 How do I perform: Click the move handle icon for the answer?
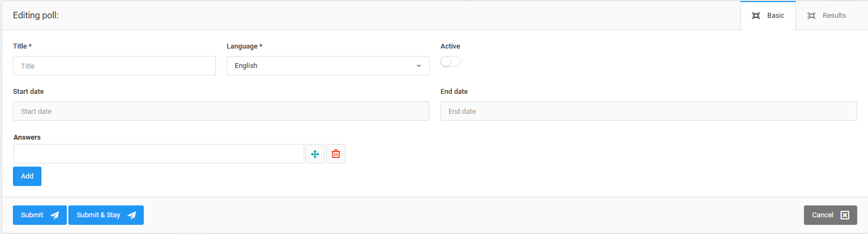pos(315,154)
